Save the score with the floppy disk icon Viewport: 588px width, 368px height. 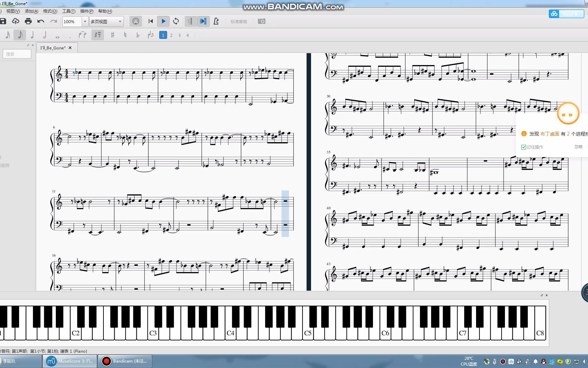click(x=3, y=21)
